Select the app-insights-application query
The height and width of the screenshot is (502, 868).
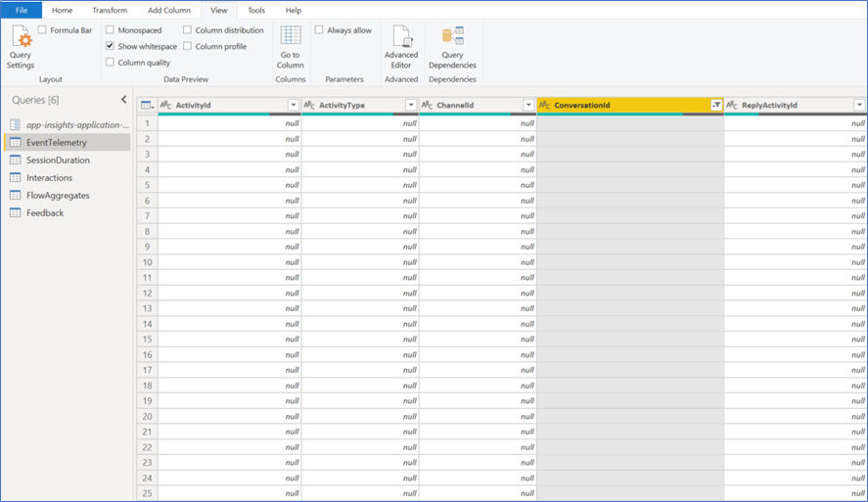click(68, 124)
